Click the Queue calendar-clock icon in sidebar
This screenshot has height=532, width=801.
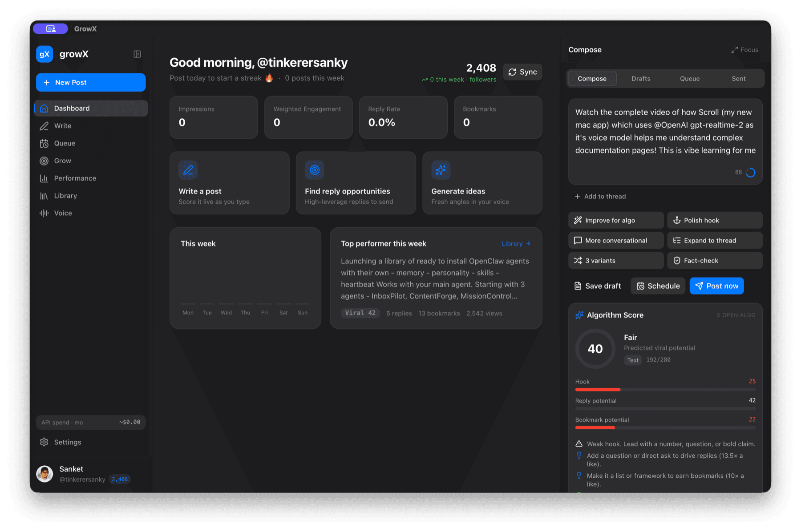click(44, 143)
